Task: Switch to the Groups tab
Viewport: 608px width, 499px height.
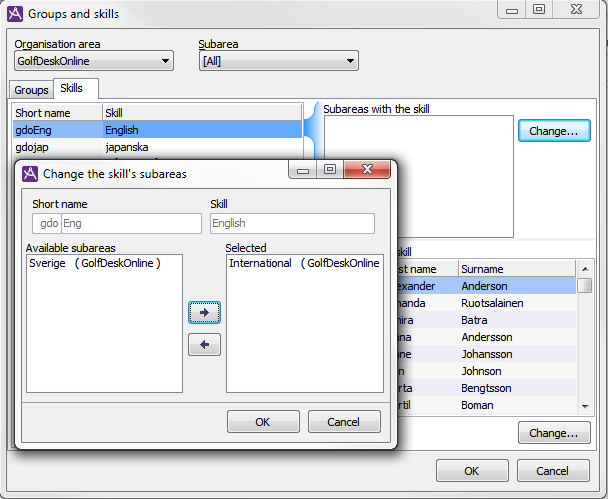Action: click(31, 90)
